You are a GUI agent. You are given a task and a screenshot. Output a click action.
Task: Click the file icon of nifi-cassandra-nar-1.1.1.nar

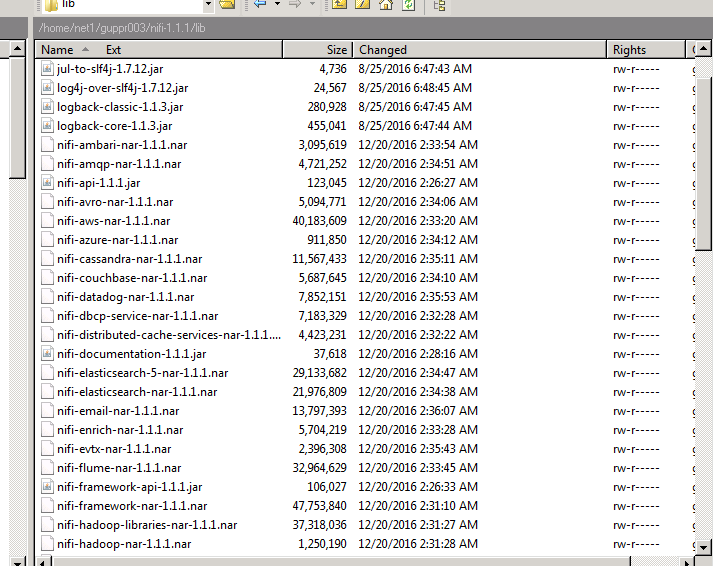click(x=47, y=259)
